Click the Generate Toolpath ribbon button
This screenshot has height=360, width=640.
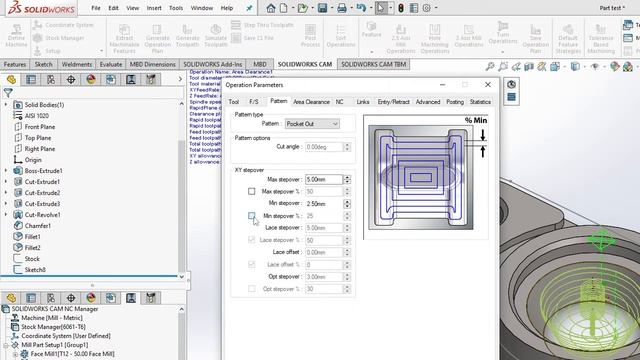tap(187, 36)
